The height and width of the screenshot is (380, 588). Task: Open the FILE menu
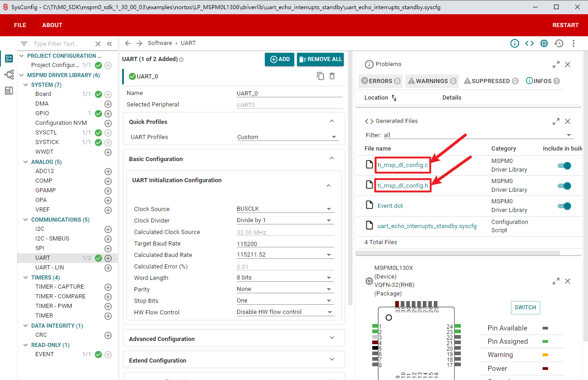coord(20,25)
